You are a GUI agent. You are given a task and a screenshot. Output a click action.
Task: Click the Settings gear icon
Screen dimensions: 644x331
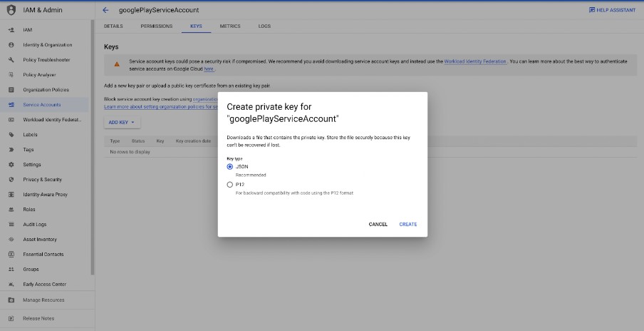[11, 165]
